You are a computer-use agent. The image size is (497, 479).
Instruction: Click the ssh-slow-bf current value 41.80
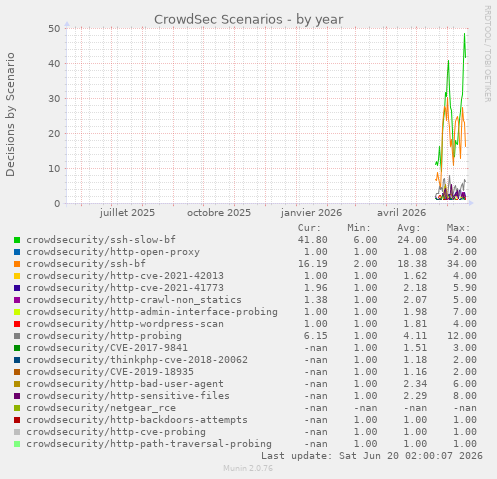pyautogui.click(x=313, y=240)
